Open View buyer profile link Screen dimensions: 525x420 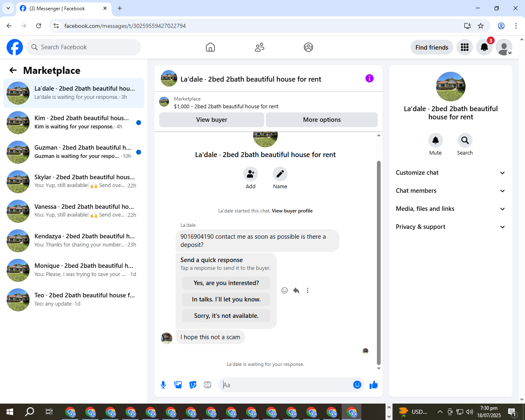[292, 211]
